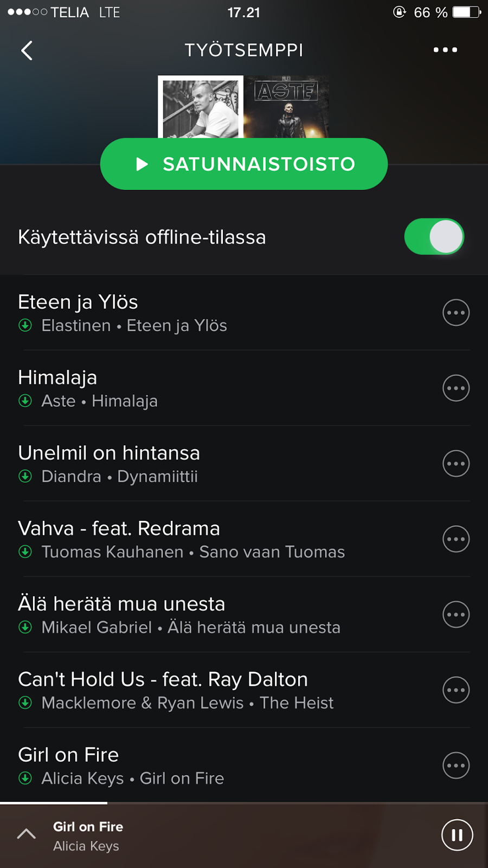Open more options for Girl on Fire track
488x868 pixels.
point(456,765)
